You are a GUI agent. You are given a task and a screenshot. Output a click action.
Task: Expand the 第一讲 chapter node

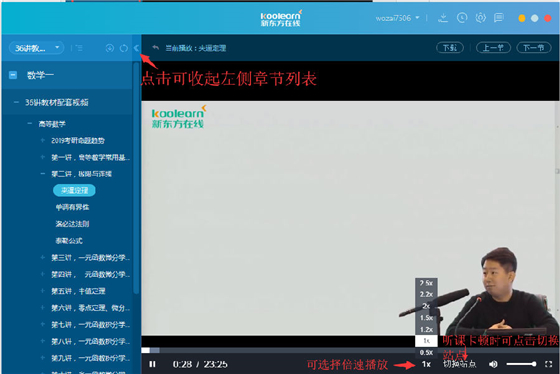click(42, 157)
